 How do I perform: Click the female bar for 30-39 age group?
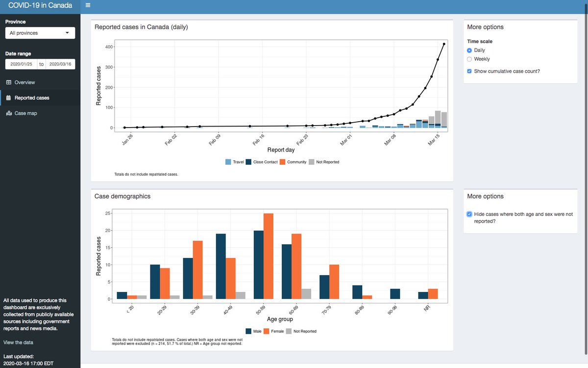point(197,270)
